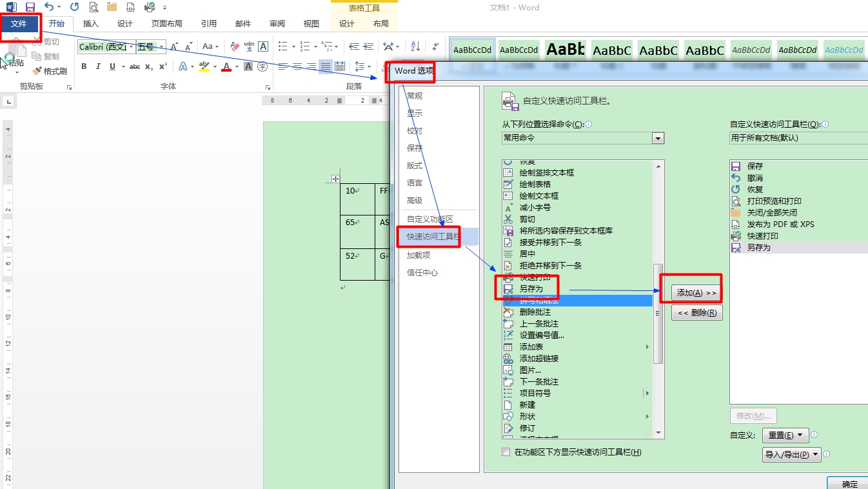Image resolution: width=868 pixels, height=489 pixels.
Task: Open the 导入/导出 dropdown button
Action: tap(791, 455)
